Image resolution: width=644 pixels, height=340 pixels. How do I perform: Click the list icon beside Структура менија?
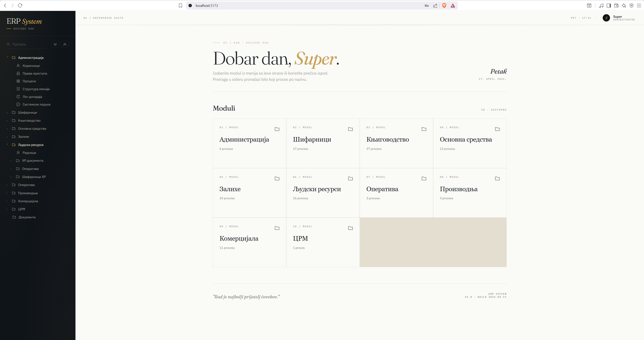(18, 89)
